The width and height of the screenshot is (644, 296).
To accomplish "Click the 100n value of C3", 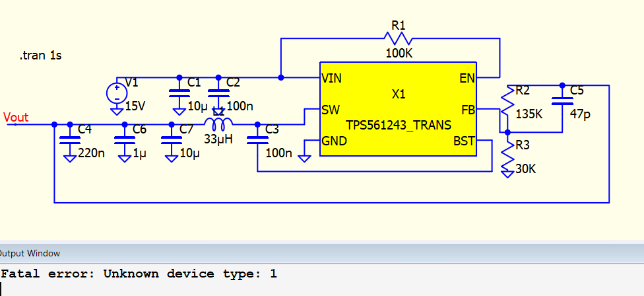I will 279,154.
